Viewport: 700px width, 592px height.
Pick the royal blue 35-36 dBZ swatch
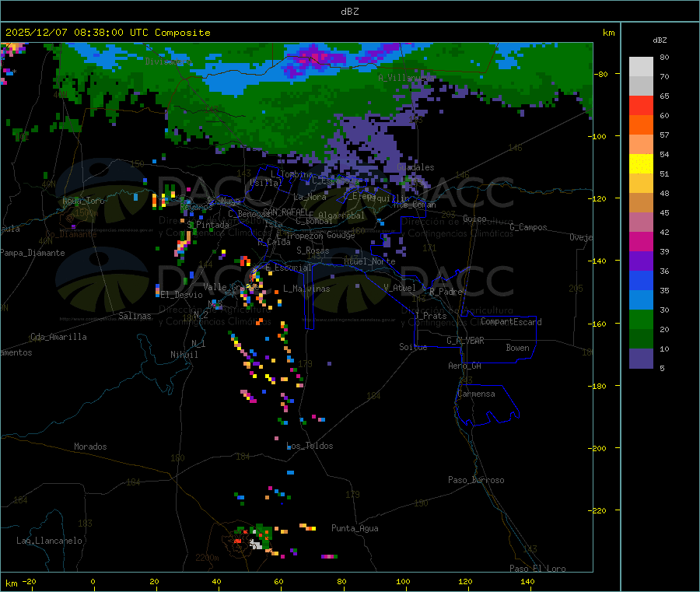(641, 280)
